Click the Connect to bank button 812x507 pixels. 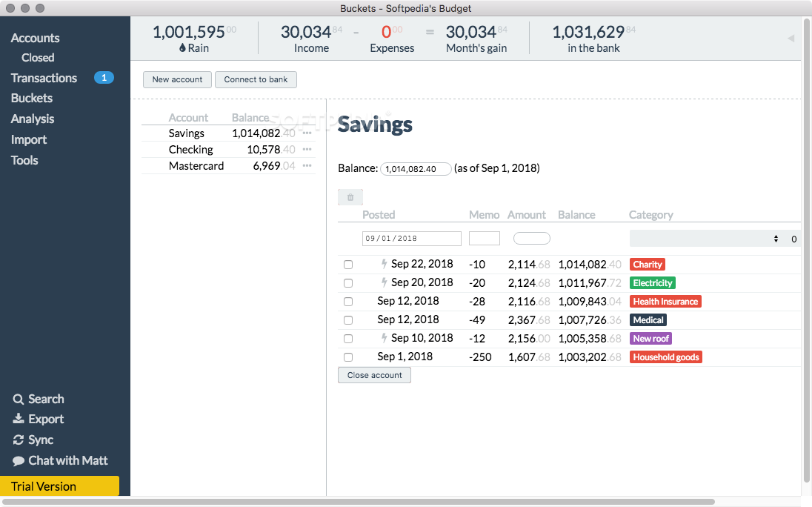[256, 80]
